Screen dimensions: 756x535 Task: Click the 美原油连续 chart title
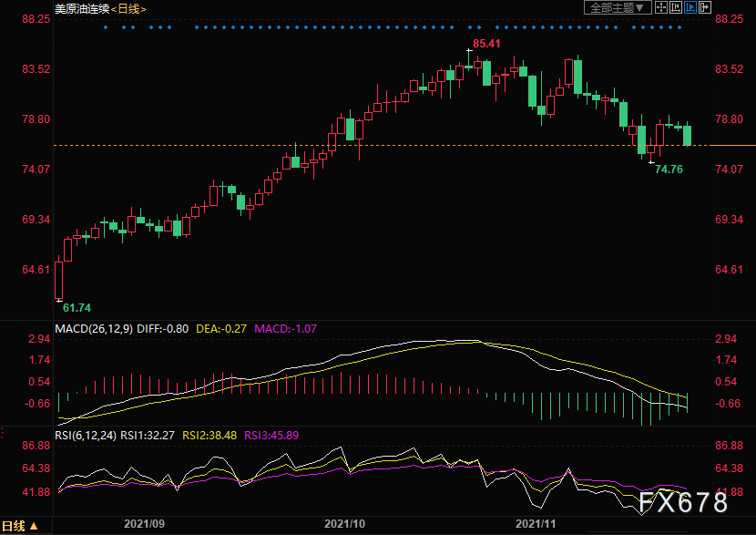(x=82, y=9)
